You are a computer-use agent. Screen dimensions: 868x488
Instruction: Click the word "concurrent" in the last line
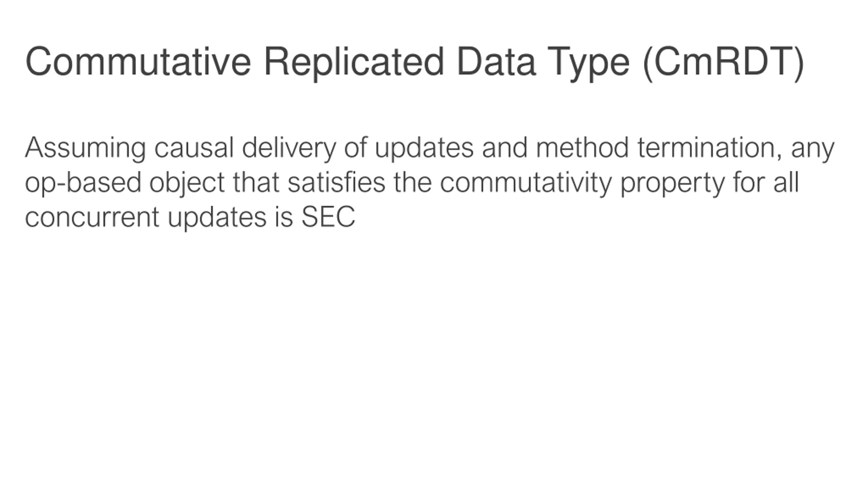click(x=92, y=217)
